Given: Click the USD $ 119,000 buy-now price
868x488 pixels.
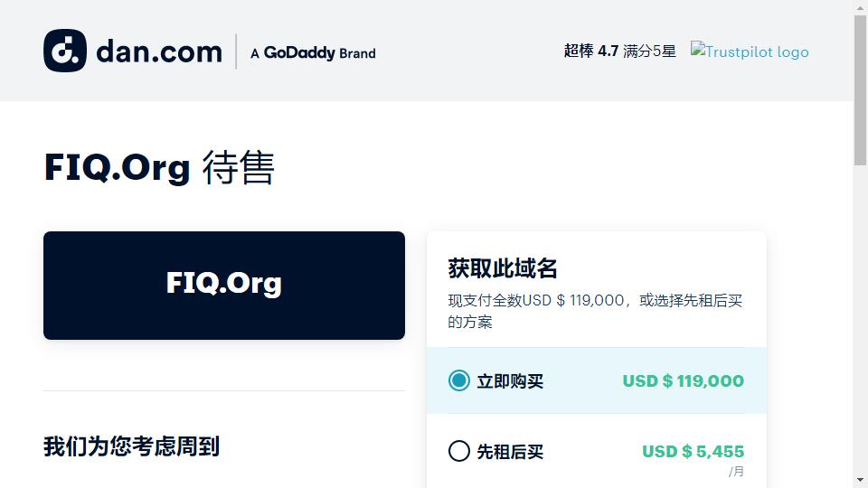Looking at the screenshot, I should (684, 380).
